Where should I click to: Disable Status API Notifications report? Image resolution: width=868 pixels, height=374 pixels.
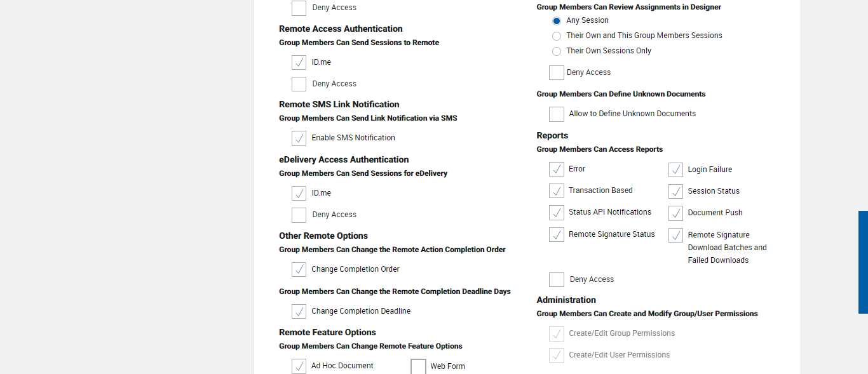[x=557, y=213]
